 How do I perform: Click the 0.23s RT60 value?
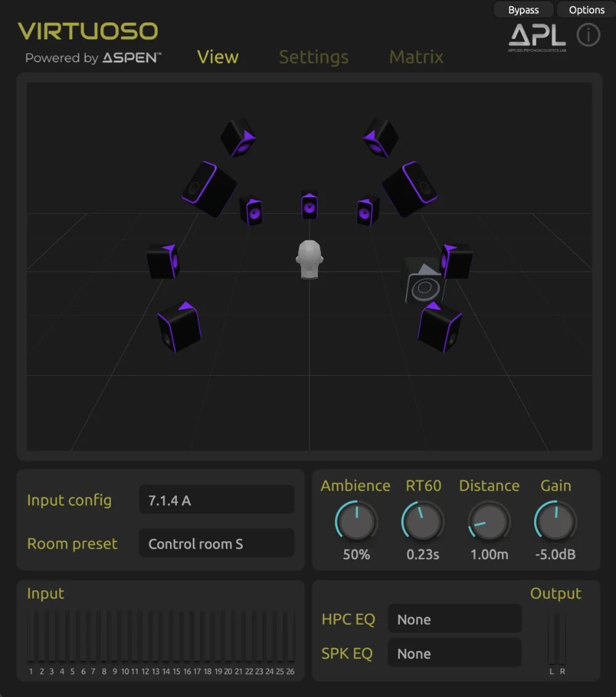click(x=423, y=554)
